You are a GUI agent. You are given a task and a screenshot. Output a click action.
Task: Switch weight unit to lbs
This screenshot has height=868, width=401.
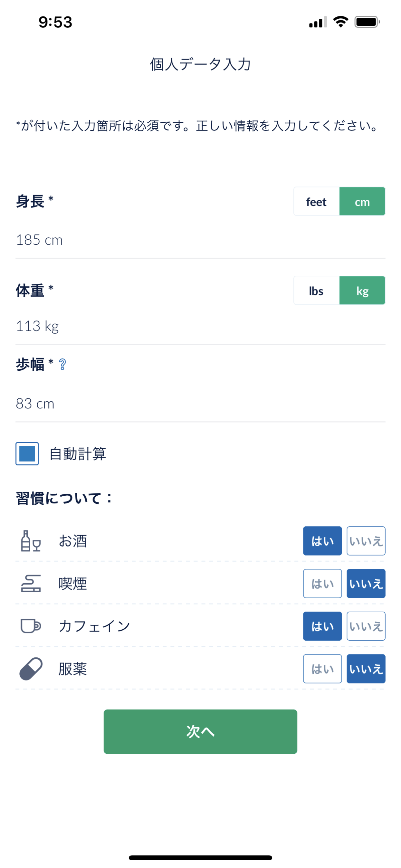point(316,290)
